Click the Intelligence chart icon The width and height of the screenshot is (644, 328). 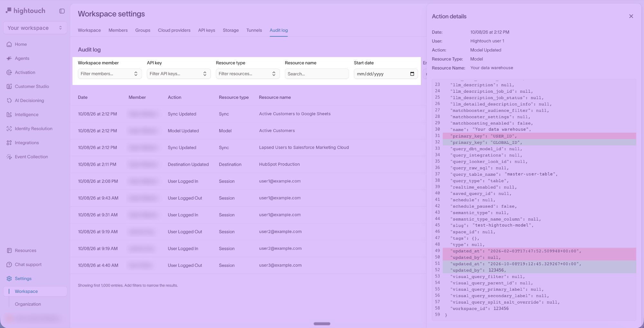pos(9,115)
